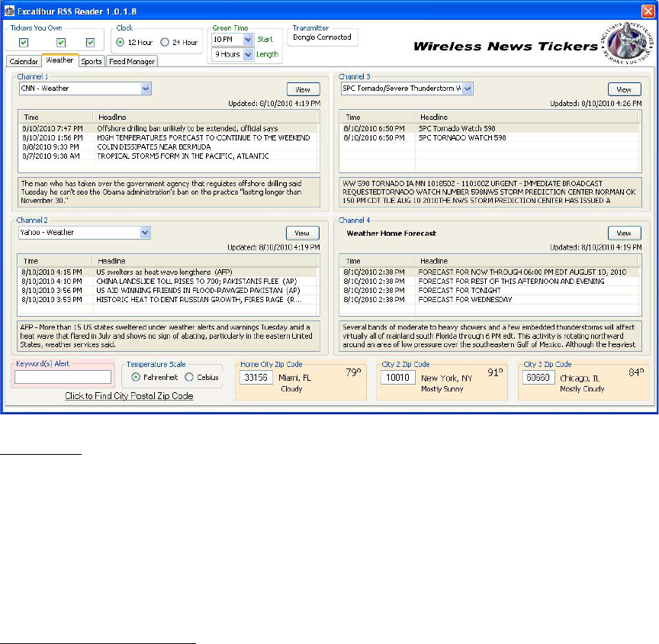Click the Keyword(s) Alert input field
This screenshot has height=644, width=659.
tap(63, 377)
